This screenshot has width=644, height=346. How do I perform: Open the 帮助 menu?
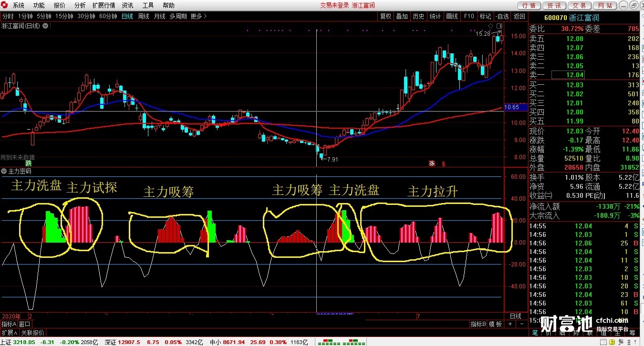(x=168, y=5)
